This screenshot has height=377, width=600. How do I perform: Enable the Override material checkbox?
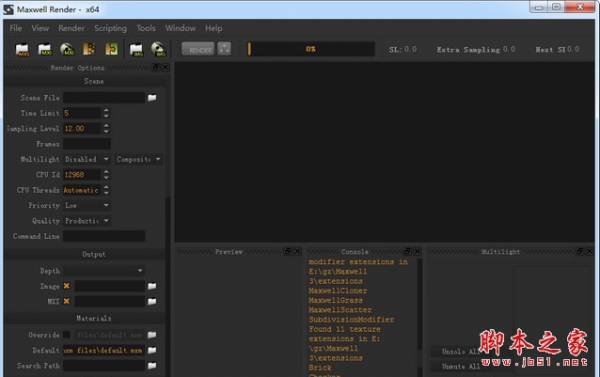pyautogui.click(x=67, y=335)
